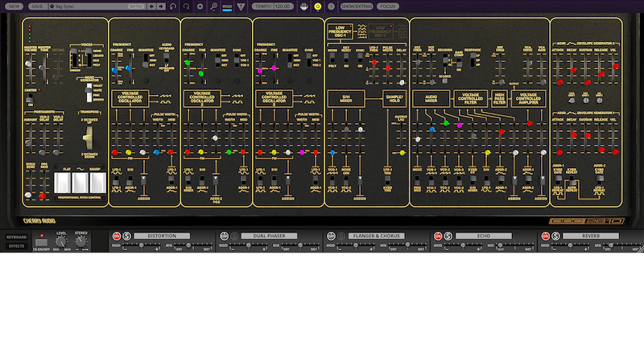The height and width of the screenshot is (354, 644).
Task: Open the S/H Mixer Assign dropdown arrow
Action: pos(360,179)
